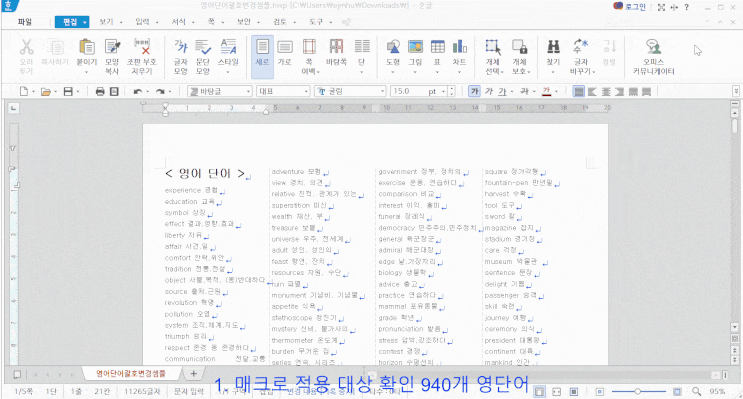Image resolution: width=743 pixels, height=399 pixels.
Task: Open 오피스 커뮤니케이터
Action: (653, 56)
